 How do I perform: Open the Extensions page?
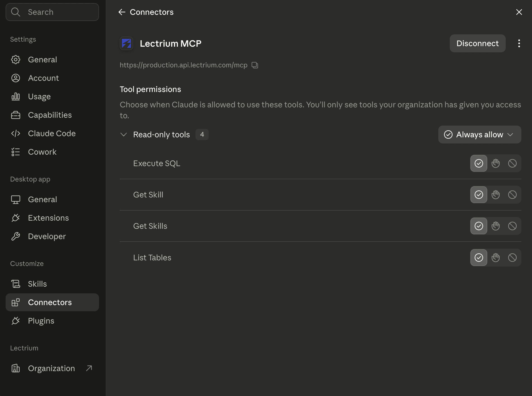pyautogui.click(x=52, y=218)
